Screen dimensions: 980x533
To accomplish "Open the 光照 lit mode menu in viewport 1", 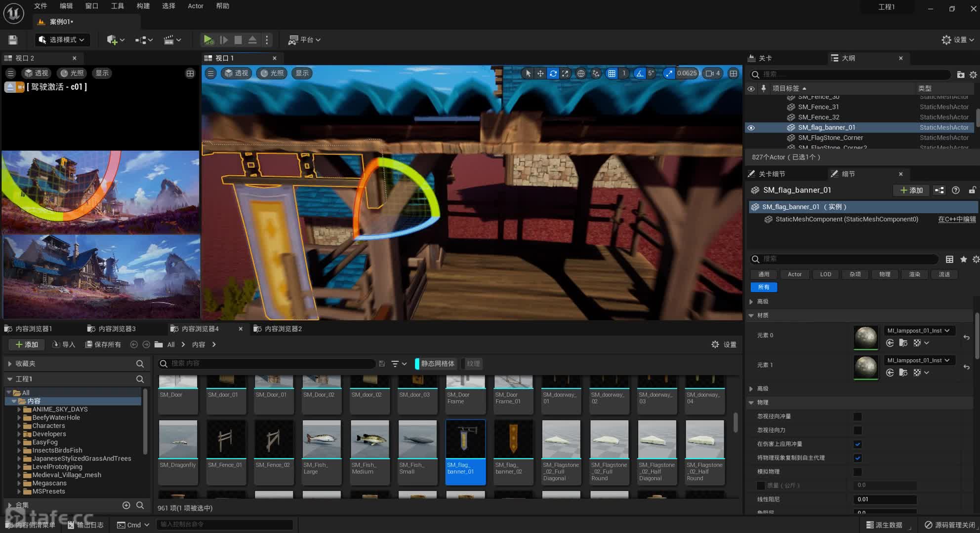I will pyautogui.click(x=272, y=73).
